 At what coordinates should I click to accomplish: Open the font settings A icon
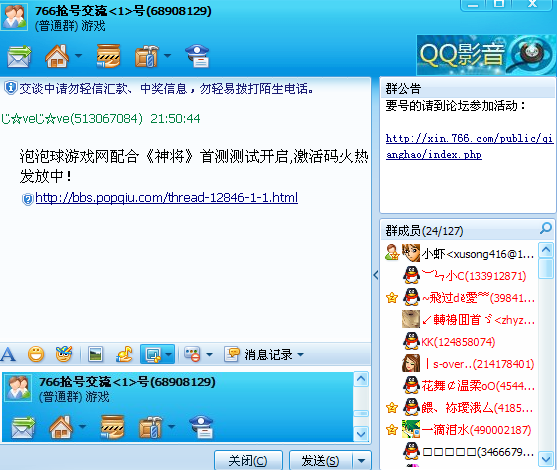[8, 354]
